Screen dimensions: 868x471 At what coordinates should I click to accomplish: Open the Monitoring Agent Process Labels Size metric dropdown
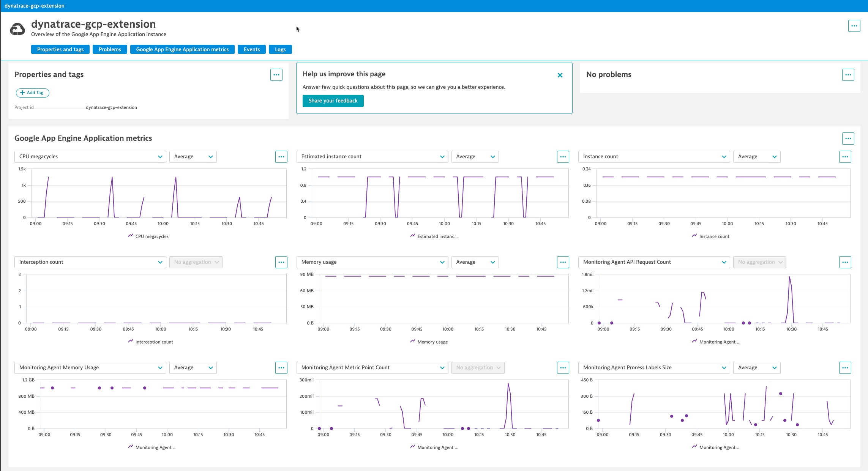(654, 367)
